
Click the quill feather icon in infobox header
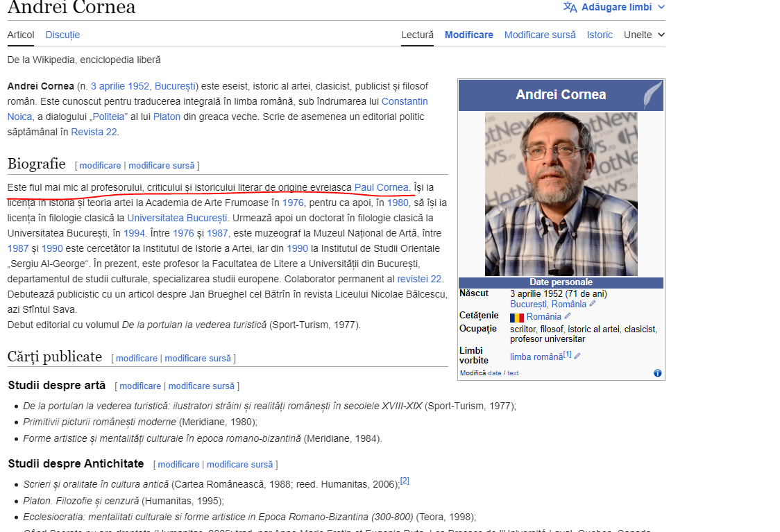pos(652,95)
